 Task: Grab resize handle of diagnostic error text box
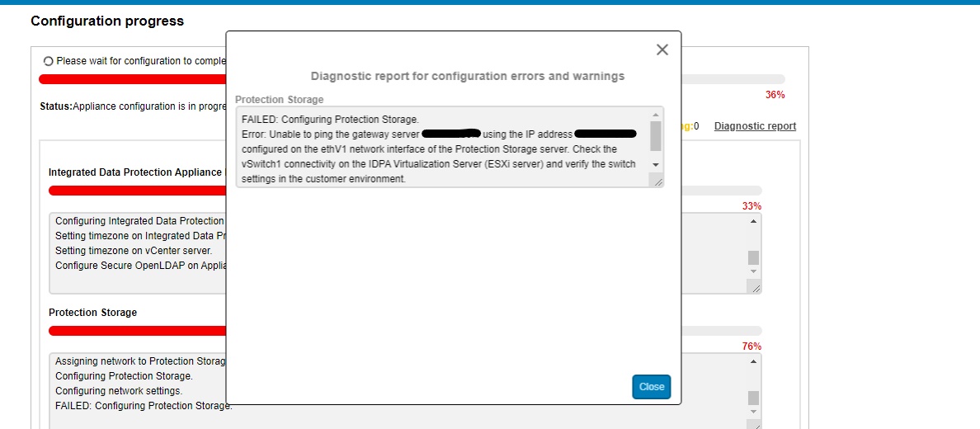658,182
